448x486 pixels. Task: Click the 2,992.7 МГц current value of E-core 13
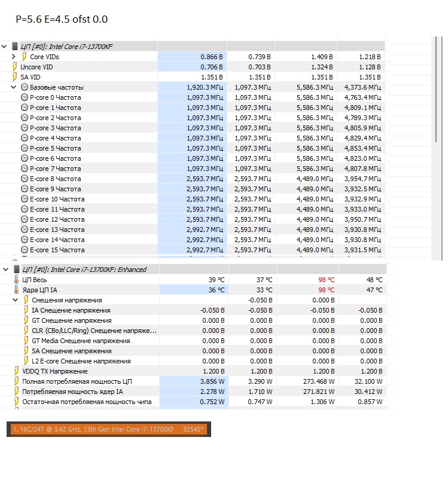205,230
